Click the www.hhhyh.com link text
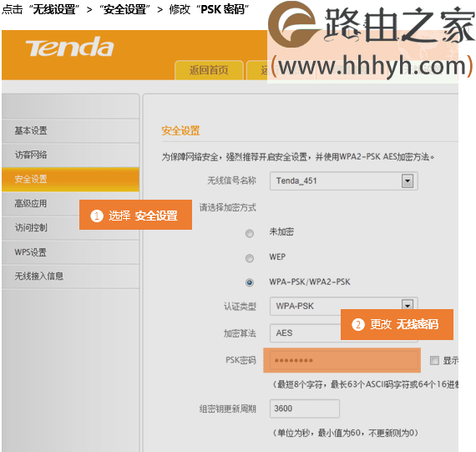Image resolution: width=476 pixels, height=452 pixels. pos(372,66)
